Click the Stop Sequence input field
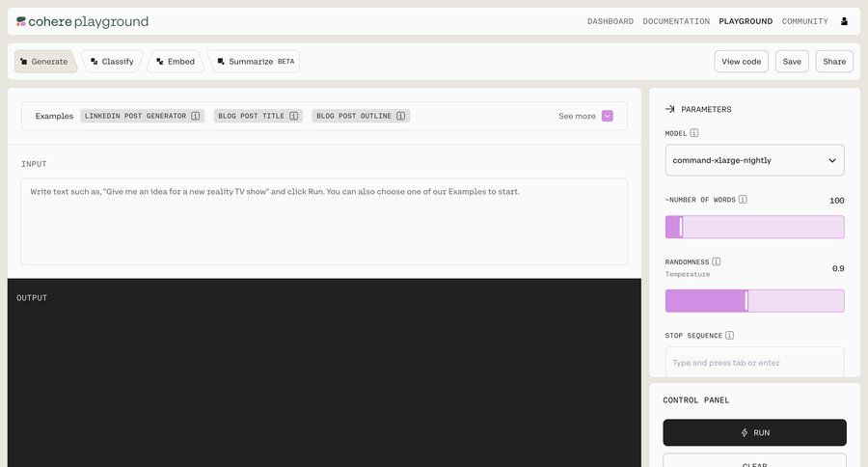 [x=754, y=362]
